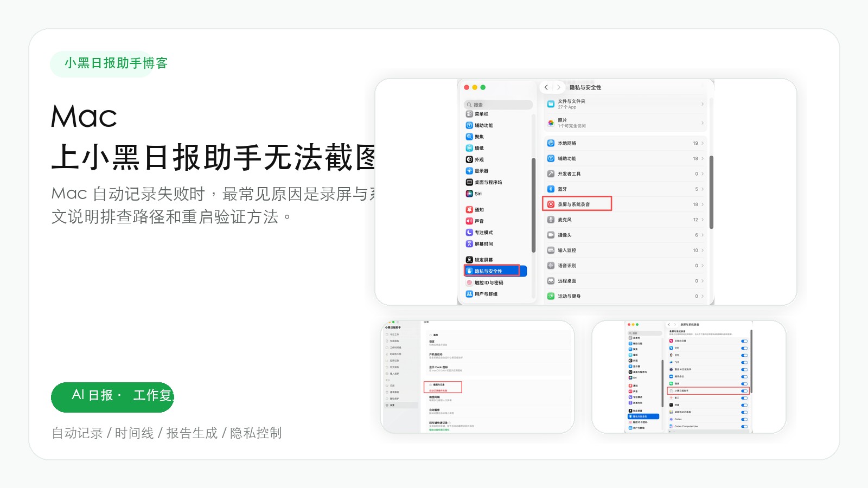Go forward in large 隐私与安全性 window

point(559,87)
